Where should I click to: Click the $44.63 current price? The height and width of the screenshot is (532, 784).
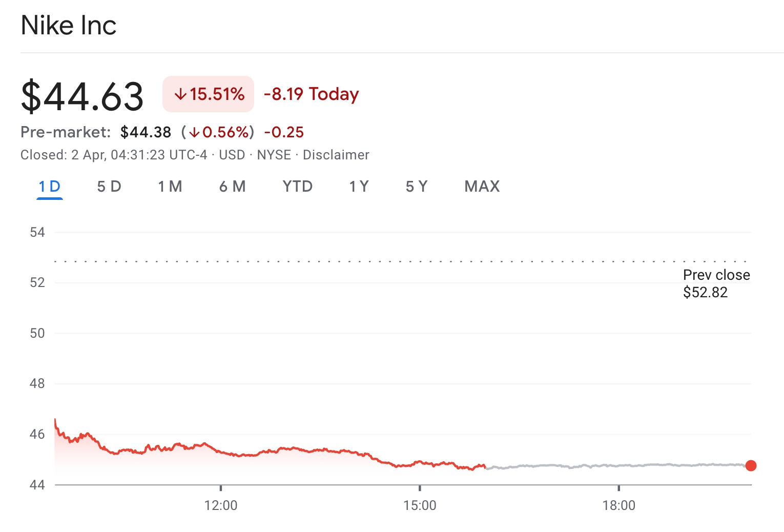tap(82, 96)
